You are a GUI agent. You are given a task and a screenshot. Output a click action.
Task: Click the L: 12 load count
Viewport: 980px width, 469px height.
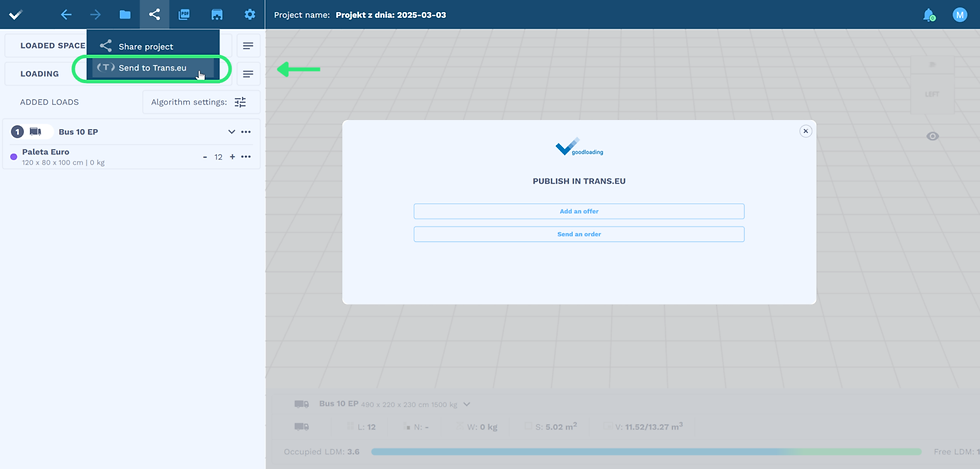[x=367, y=427]
